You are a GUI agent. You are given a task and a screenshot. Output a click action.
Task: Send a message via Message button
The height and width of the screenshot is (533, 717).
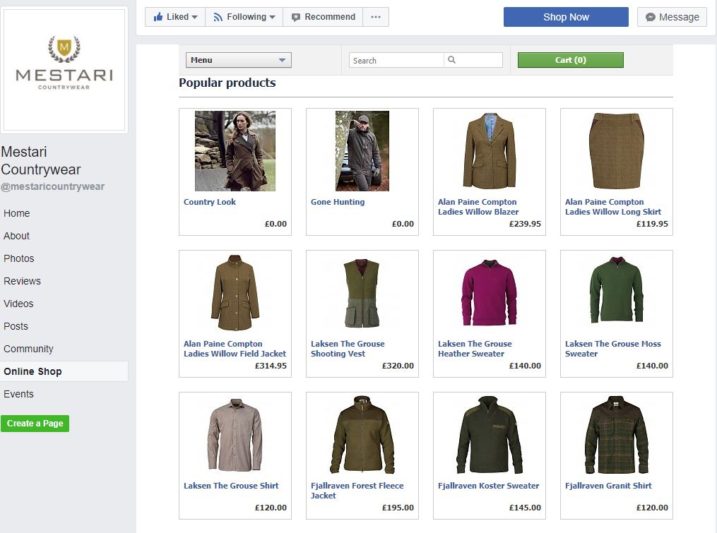click(672, 17)
